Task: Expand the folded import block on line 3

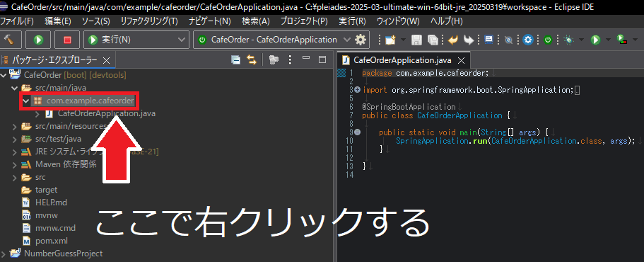Action: (x=357, y=90)
